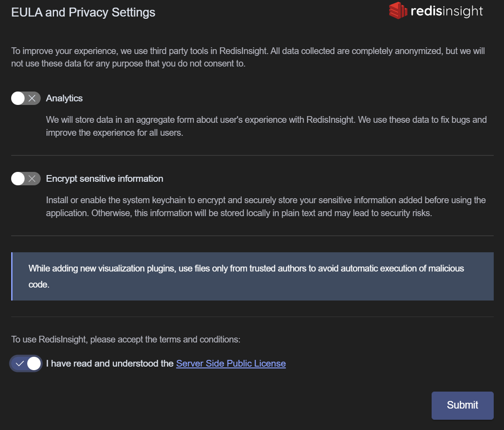
Task: Enable the Analytics setting
Action: point(25,98)
